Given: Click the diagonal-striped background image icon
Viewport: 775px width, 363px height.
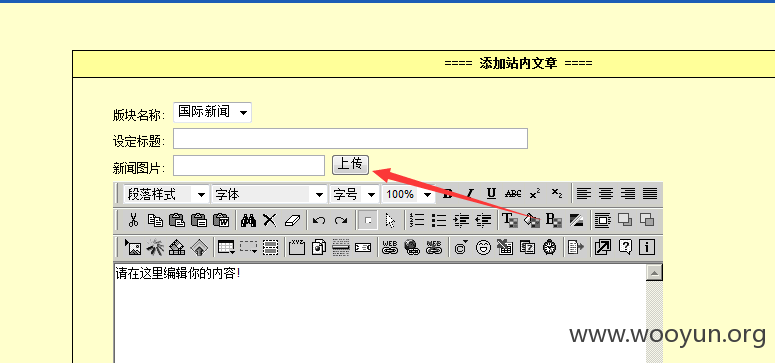Looking at the screenshot, I should click(576, 220).
